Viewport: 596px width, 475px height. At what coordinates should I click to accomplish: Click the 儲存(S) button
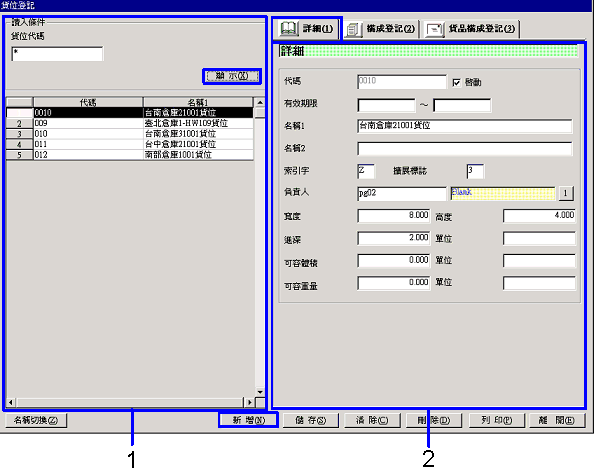pos(310,420)
